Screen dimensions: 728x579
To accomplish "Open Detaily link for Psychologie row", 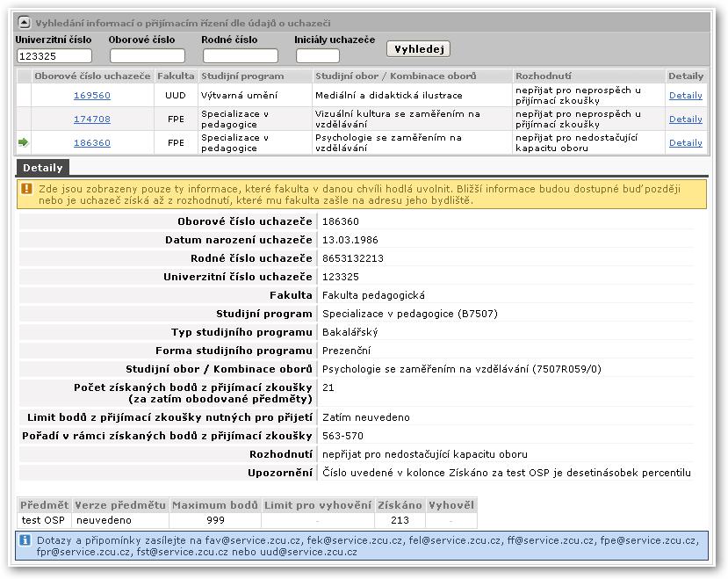I will (x=685, y=142).
